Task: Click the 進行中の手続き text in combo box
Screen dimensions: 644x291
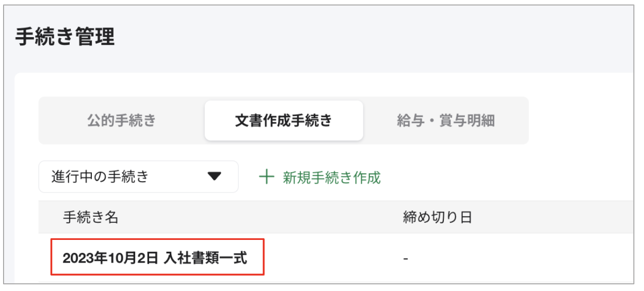Action: coord(100,177)
